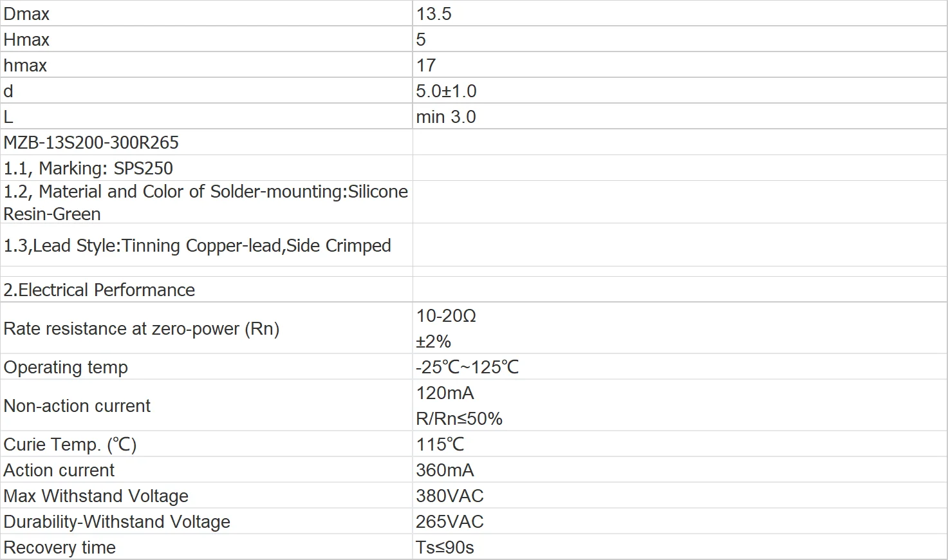Viewport: 948px width, 560px height.
Task: Click the Marking: SPS250 row
Action: (88, 168)
